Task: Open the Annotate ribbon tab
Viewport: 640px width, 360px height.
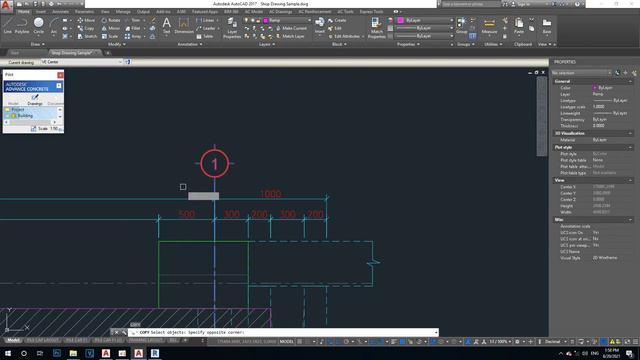Action: (60, 12)
